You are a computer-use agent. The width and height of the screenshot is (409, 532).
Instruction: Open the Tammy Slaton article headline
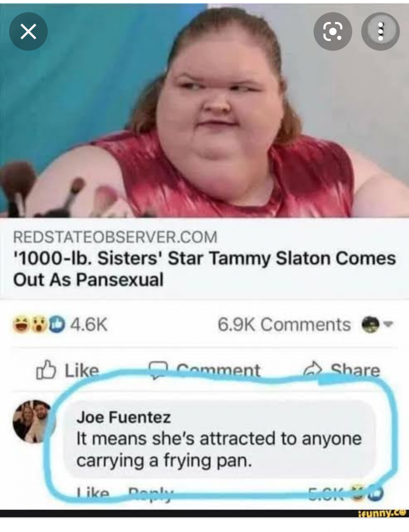coord(204,269)
